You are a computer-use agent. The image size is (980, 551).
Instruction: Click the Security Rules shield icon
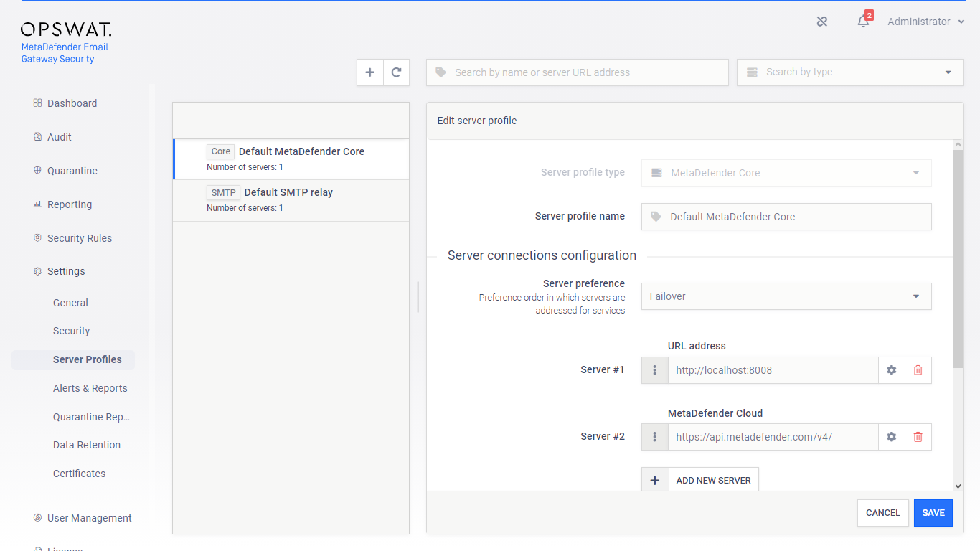pos(37,238)
